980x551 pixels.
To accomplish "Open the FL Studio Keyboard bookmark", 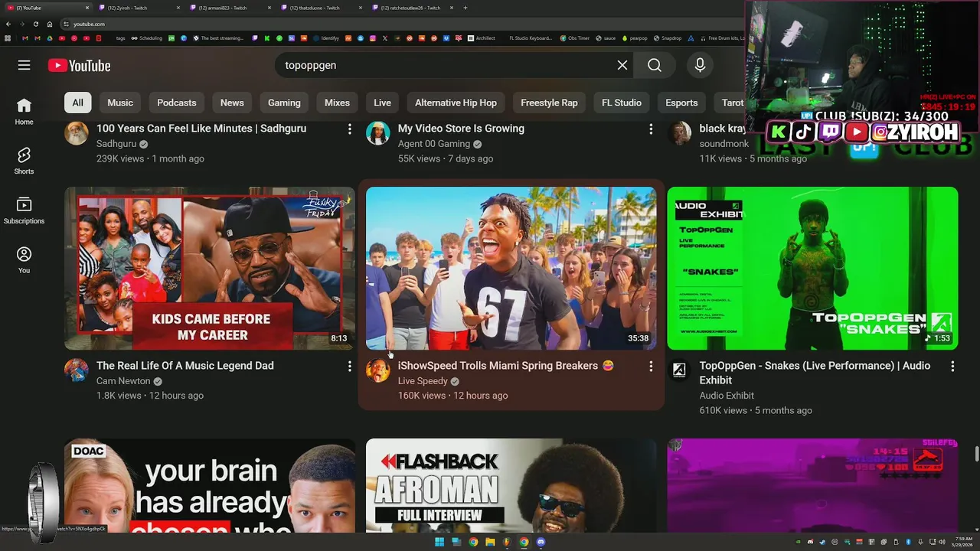I will [x=531, y=37].
